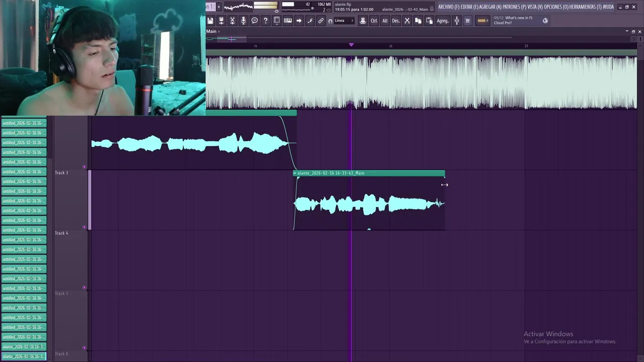Click the alante_2026-02-16 16-33-43_Main clip title
Screen dimensions: 644x362
click(x=331, y=173)
